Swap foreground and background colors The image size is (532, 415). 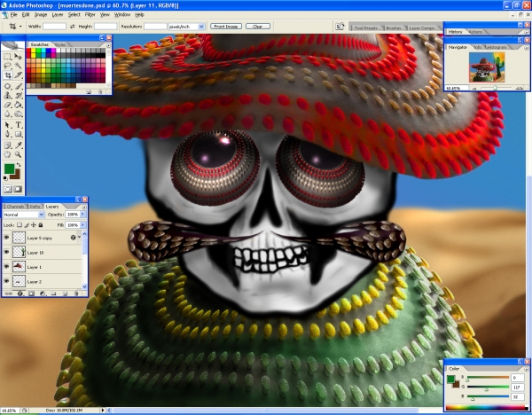coord(19,165)
